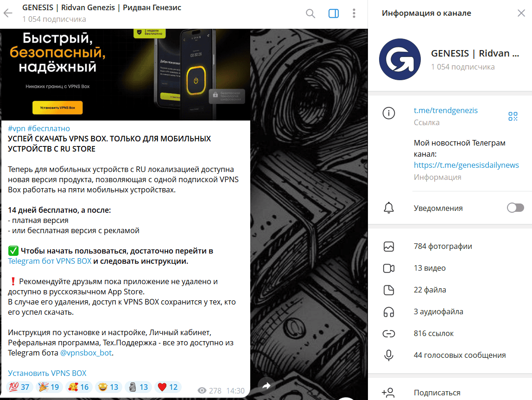
Task: Toggle the right sidebar panel icon
Action: (x=333, y=13)
